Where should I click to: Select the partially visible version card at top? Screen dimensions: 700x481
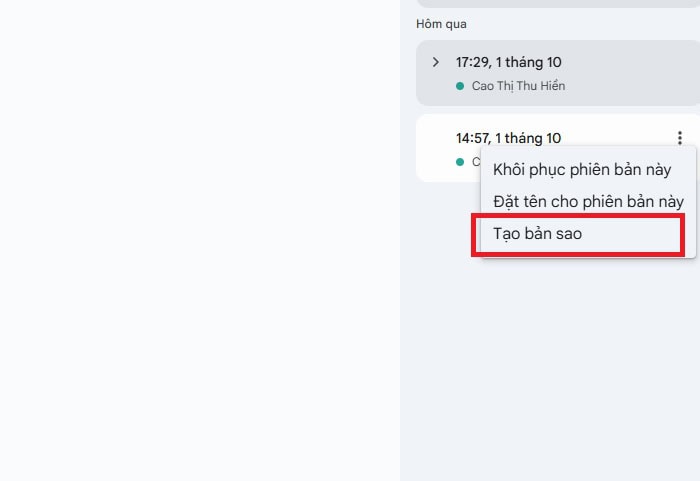558,3
